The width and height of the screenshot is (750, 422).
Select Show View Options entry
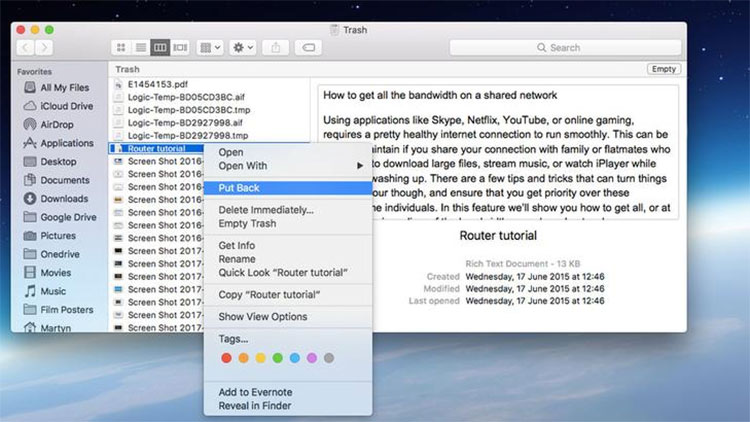[x=287, y=317]
